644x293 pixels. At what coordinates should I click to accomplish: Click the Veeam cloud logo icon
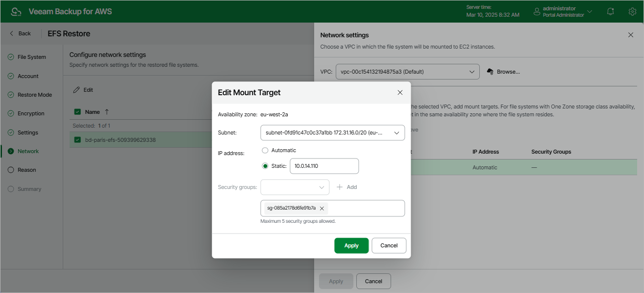click(x=16, y=11)
